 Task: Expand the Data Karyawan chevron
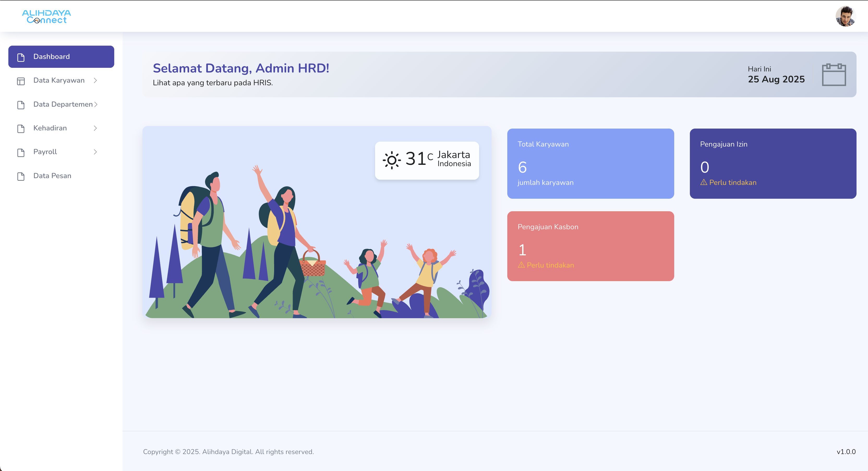[95, 80]
